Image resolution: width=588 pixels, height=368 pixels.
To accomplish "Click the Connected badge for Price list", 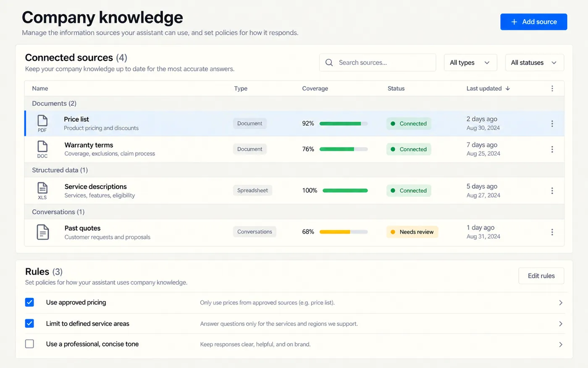I will (x=409, y=124).
